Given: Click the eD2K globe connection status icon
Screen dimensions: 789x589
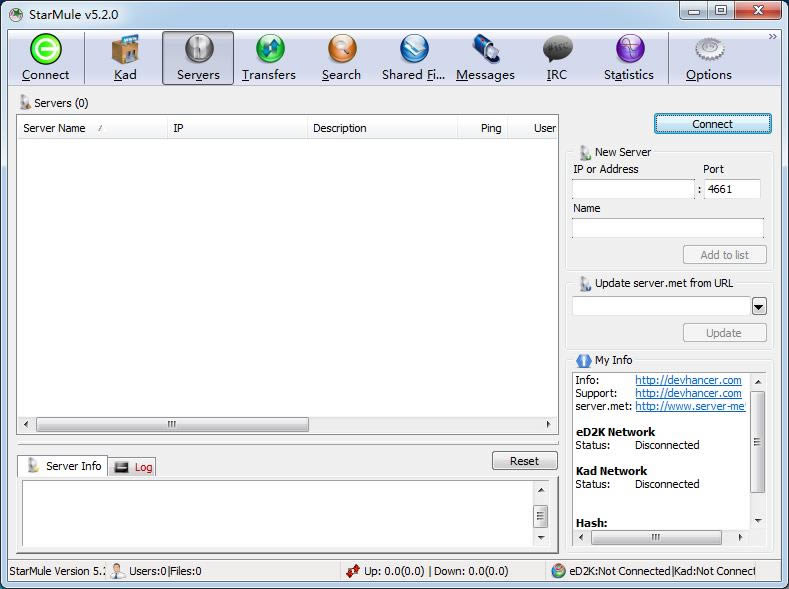Looking at the screenshot, I should tap(558, 571).
